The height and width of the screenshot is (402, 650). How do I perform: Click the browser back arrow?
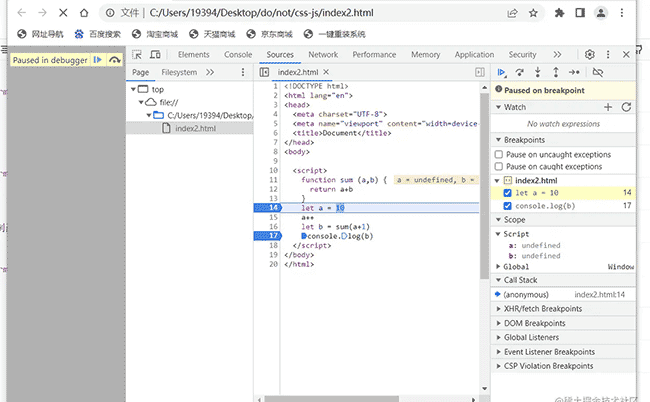[22, 13]
